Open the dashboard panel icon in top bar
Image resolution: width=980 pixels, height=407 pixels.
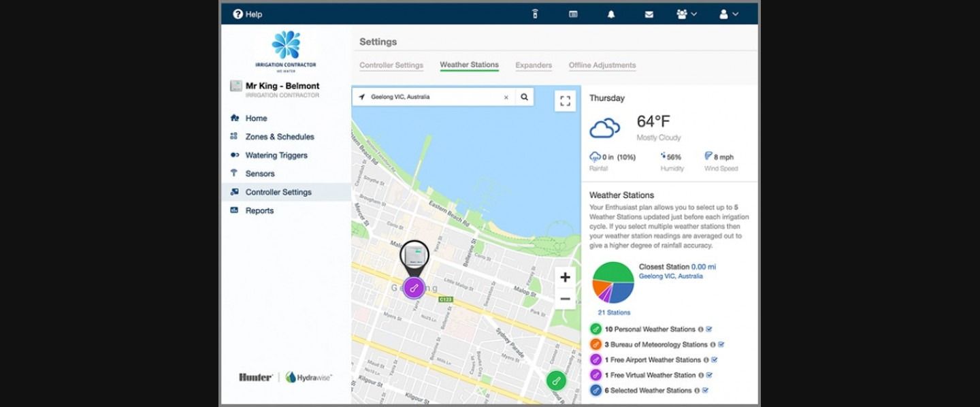pos(573,14)
